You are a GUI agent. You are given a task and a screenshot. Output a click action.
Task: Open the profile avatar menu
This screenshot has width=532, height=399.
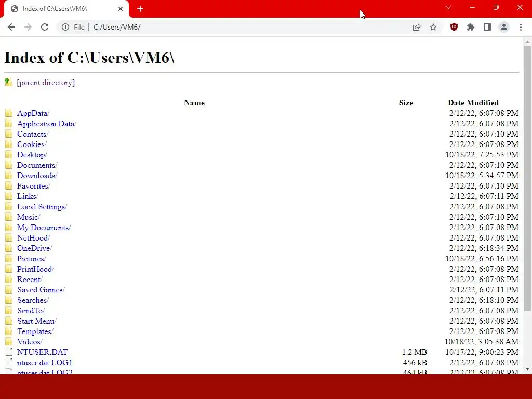504,27
